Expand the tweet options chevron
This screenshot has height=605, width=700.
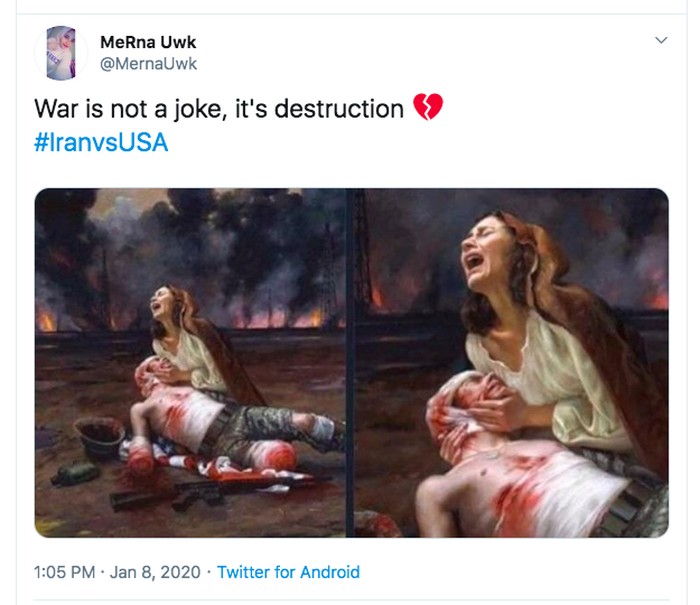coord(660,41)
